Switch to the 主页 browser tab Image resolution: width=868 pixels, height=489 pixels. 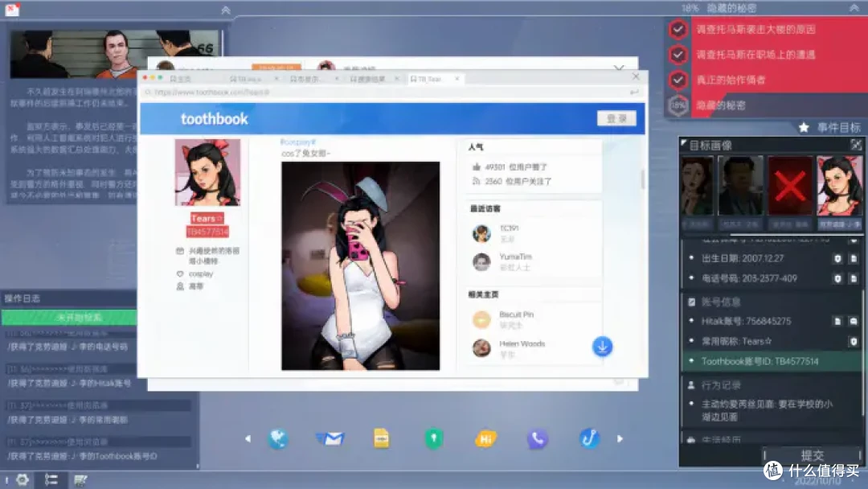coord(181,79)
